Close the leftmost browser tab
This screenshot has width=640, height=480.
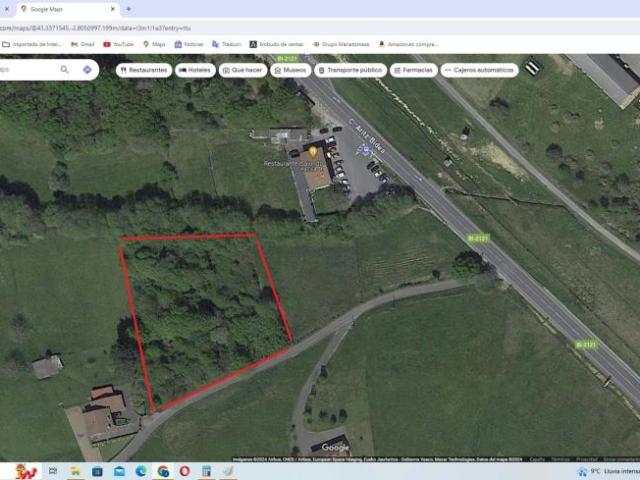pyautogui.click(x=7, y=9)
